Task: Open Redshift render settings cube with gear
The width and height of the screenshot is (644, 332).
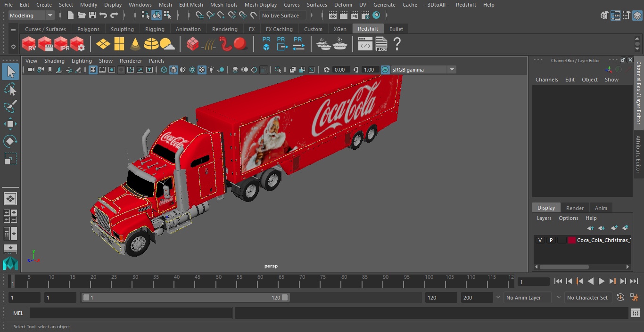Action: pyautogui.click(x=77, y=44)
